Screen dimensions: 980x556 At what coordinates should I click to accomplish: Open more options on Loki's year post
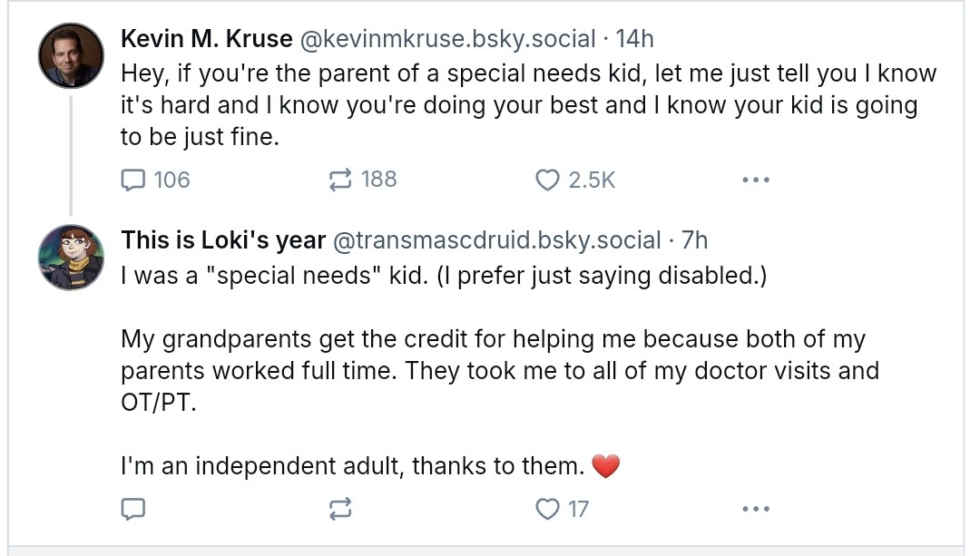click(x=755, y=510)
